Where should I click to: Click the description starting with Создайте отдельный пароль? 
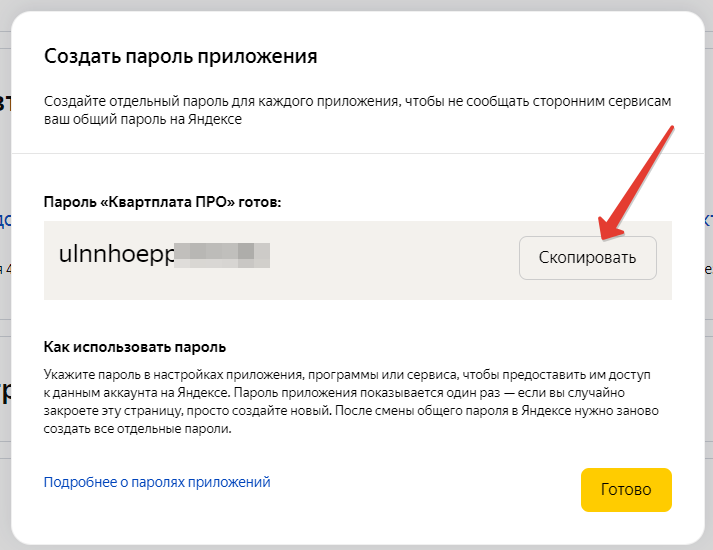tap(357, 110)
